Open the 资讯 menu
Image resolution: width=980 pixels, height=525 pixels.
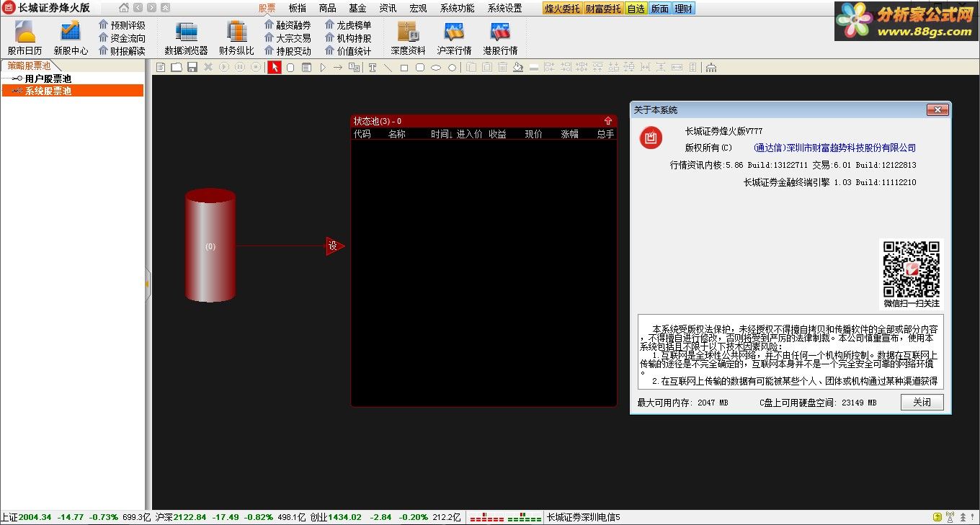point(388,9)
